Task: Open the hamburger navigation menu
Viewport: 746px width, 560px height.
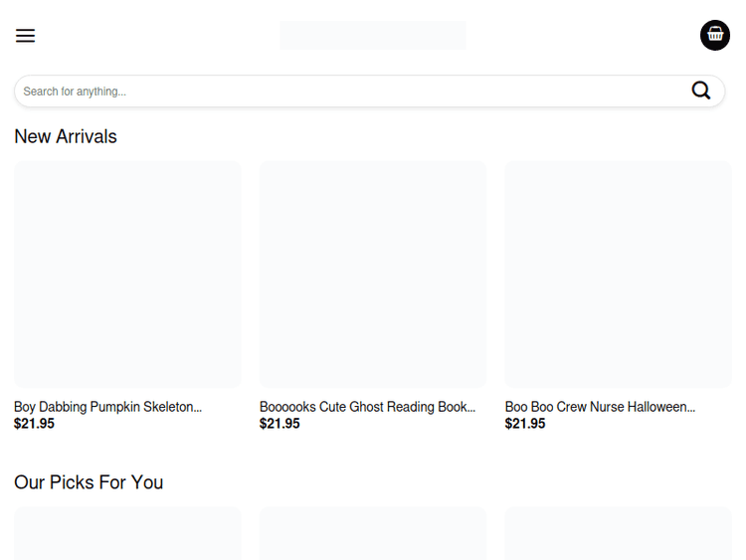Action: 25,36
